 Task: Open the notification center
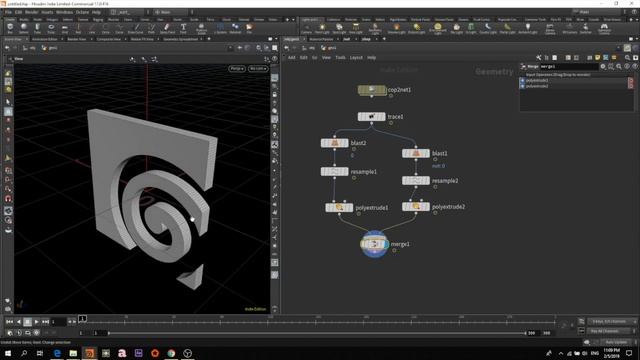(x=629, y=353)
